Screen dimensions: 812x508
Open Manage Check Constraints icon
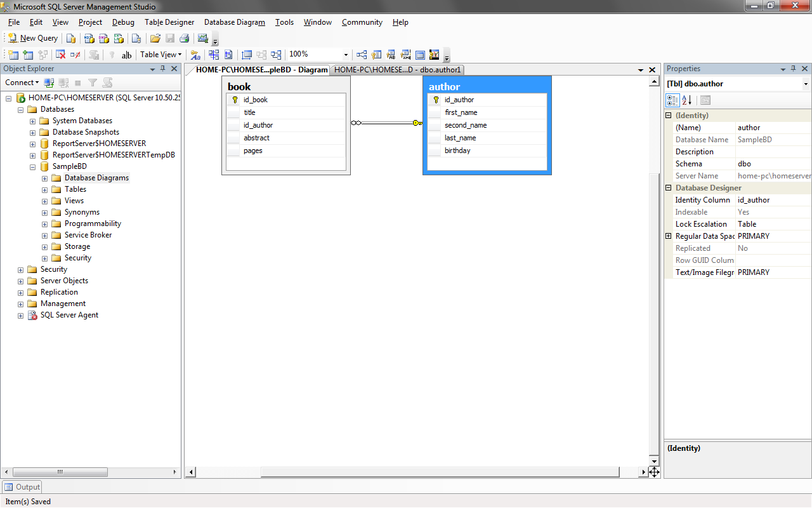pos(420,55)
